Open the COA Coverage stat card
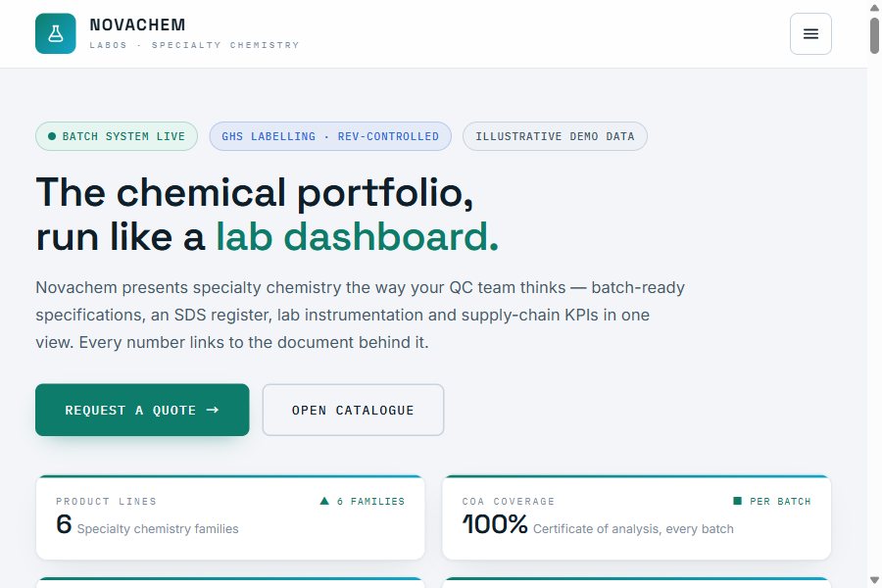Image resolution: width=882 pixels, height=588 pixels. tap(637, 517)
